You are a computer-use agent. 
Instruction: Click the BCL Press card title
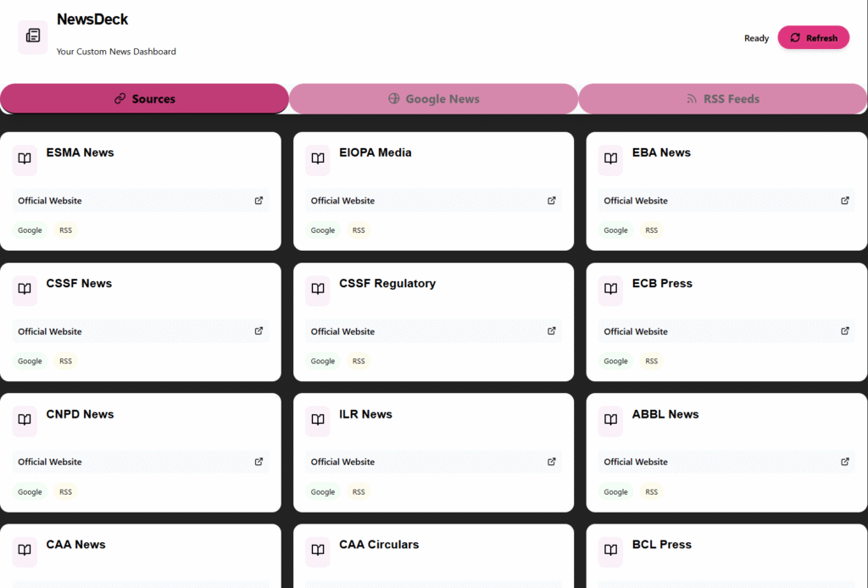662,545
